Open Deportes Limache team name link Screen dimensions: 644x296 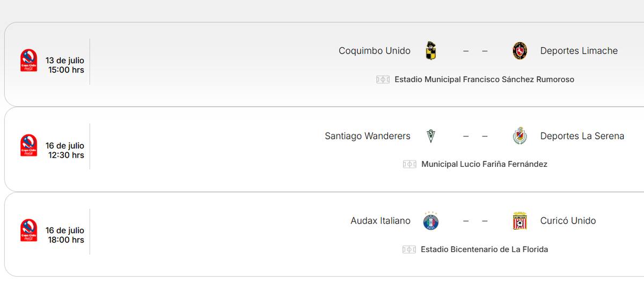pyautogui.click(x=579, y=51)
